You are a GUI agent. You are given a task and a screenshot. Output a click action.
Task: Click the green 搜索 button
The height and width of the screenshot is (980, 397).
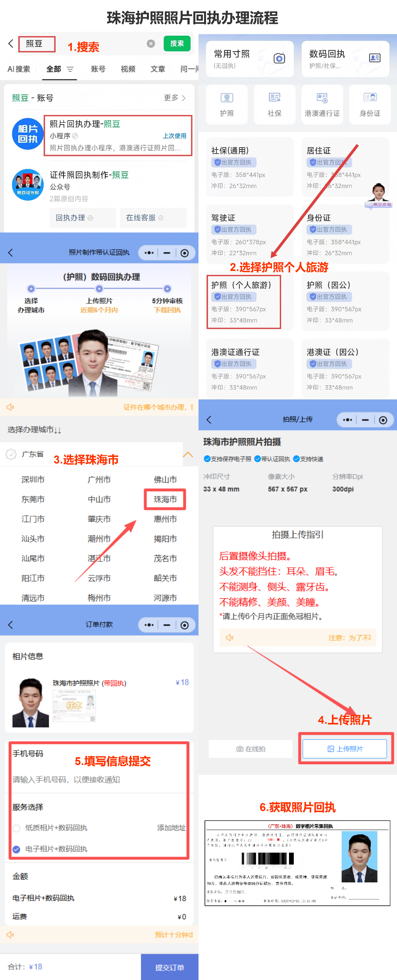coord(177,44)
